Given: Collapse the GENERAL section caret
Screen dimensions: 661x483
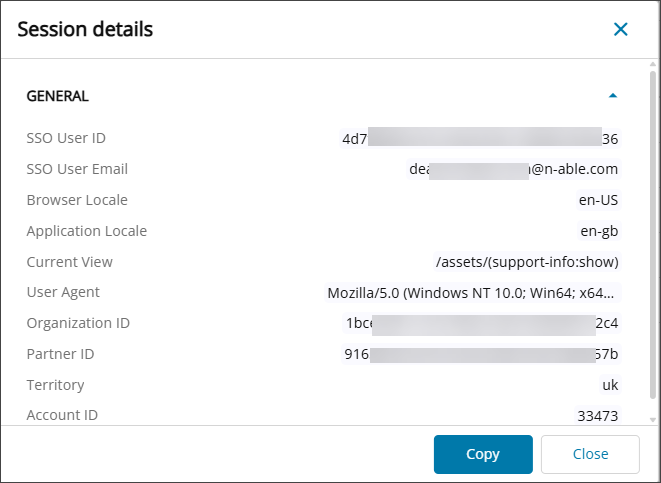Looking at the screenshot, I should [x=613, y=96].
